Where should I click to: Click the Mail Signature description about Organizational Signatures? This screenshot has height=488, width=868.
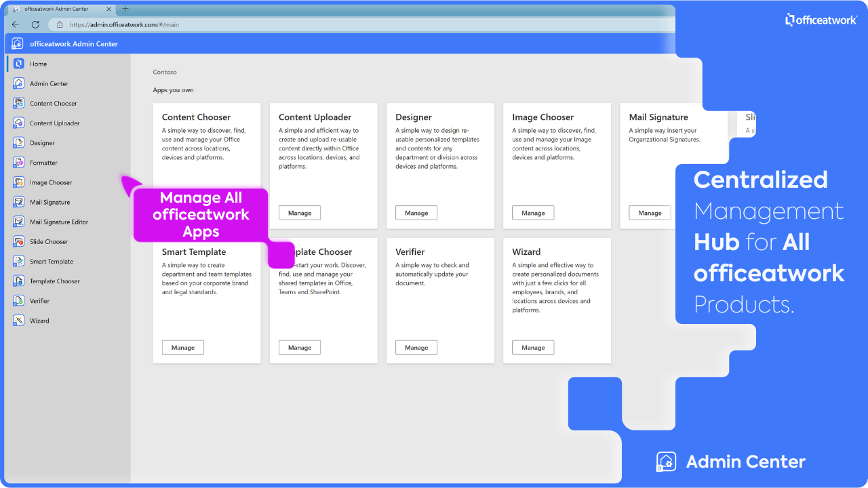click(x=665, y=135)
